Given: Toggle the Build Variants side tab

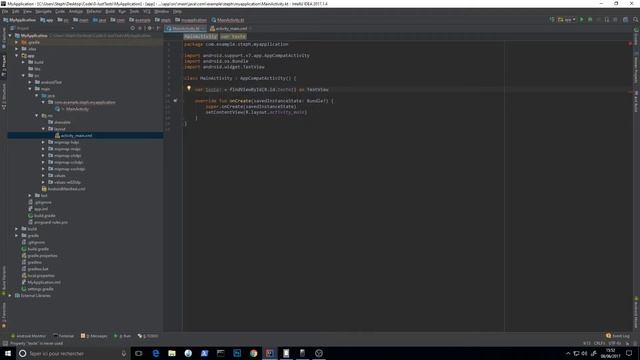Looking at the screenshot, I should (x=4, y=280).
